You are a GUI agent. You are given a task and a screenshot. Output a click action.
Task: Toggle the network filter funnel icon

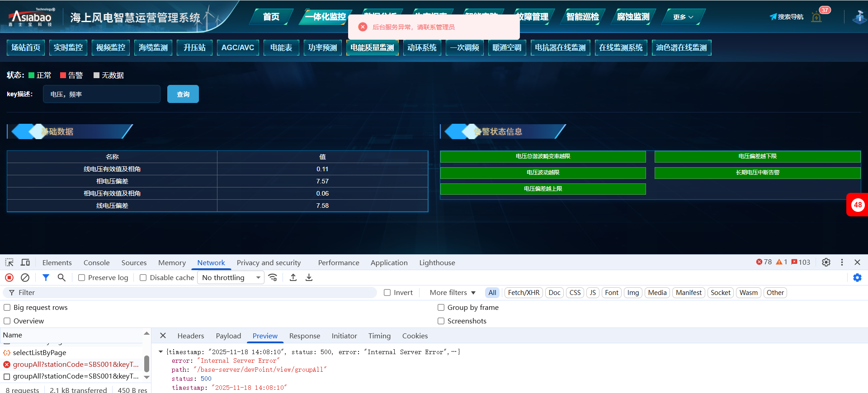[x=46, y=277]
